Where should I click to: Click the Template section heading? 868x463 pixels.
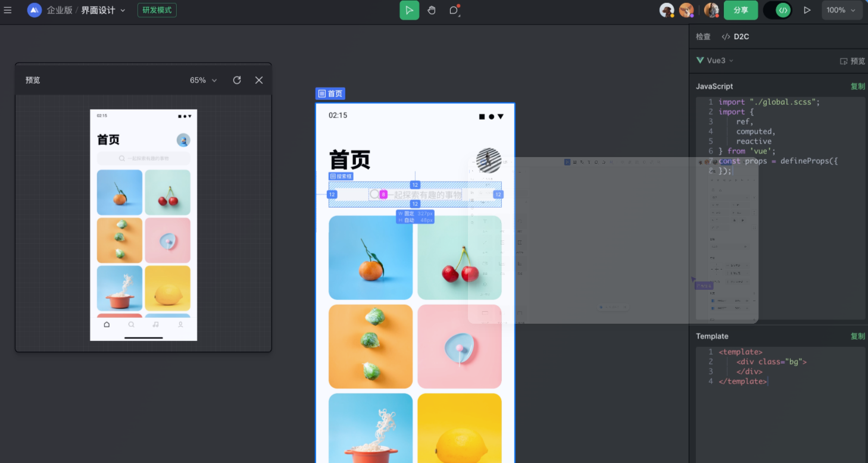point(712,336)
